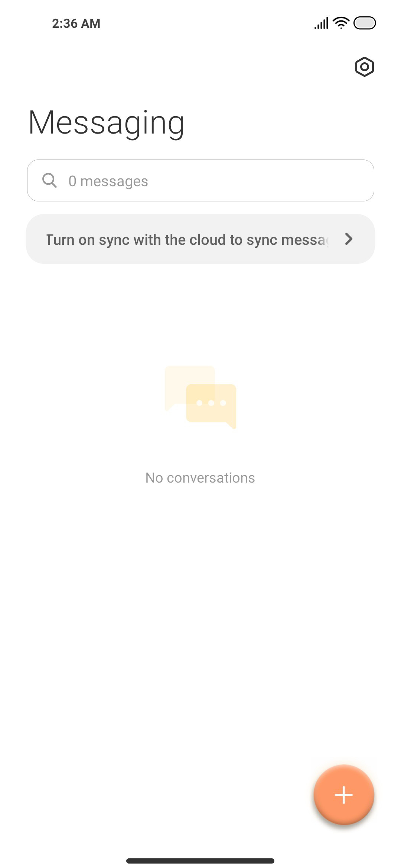Tap the 2:36 AM clock in status bar
The image size is (401, 868).
pos(76,23)
